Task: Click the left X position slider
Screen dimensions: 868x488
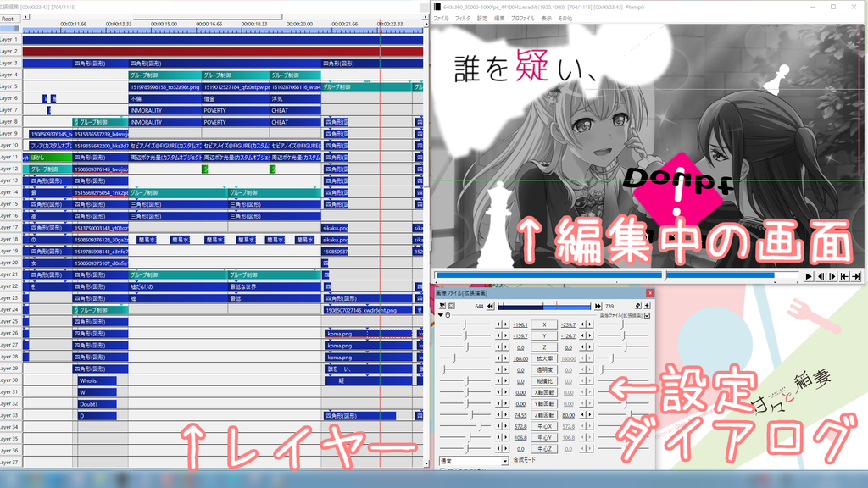Action: [x=465, y=324]
